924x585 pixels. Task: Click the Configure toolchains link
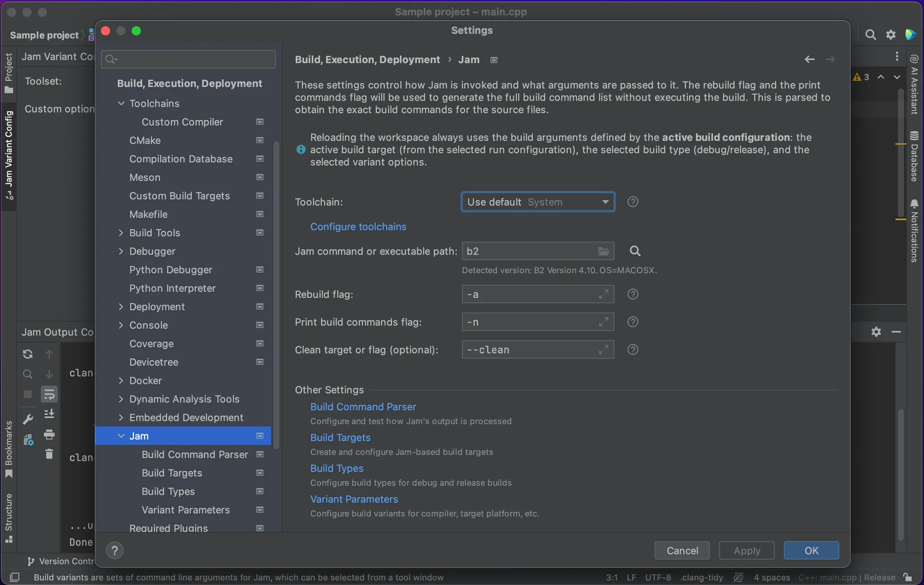click(358, 227)
